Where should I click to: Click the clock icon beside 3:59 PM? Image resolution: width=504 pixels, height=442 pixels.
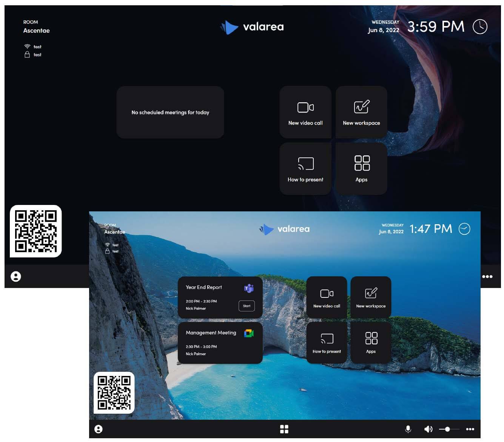click(x=480, y=27)
